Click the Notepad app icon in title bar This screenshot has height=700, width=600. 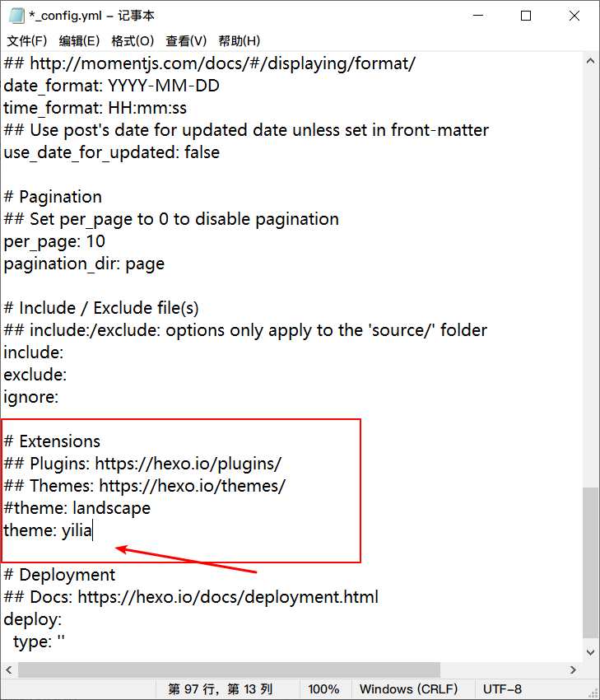click(x=16, y=16)
